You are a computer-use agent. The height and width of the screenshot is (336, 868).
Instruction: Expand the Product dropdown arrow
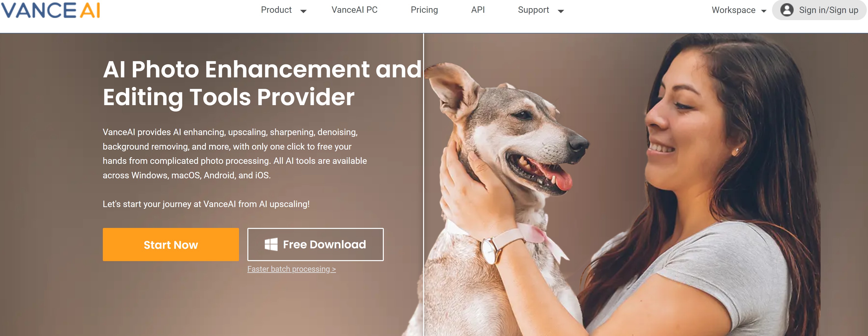303,11
